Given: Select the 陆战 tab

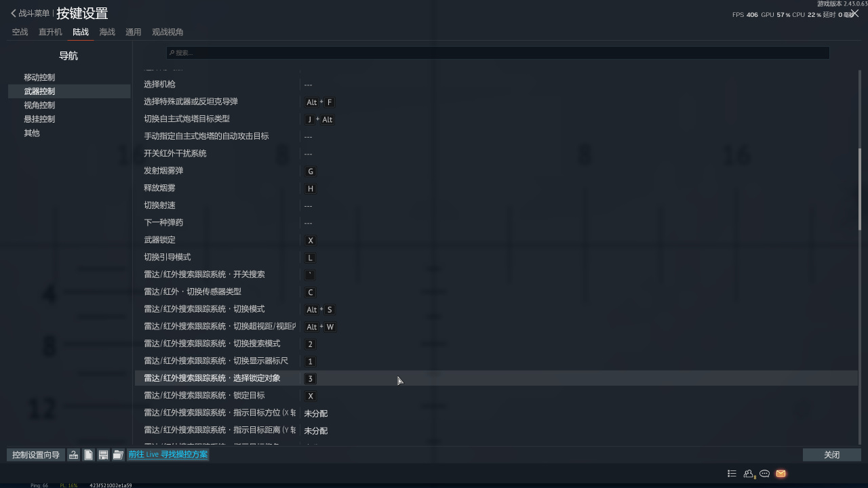Looking at the screenshot, I should [81, 32].
